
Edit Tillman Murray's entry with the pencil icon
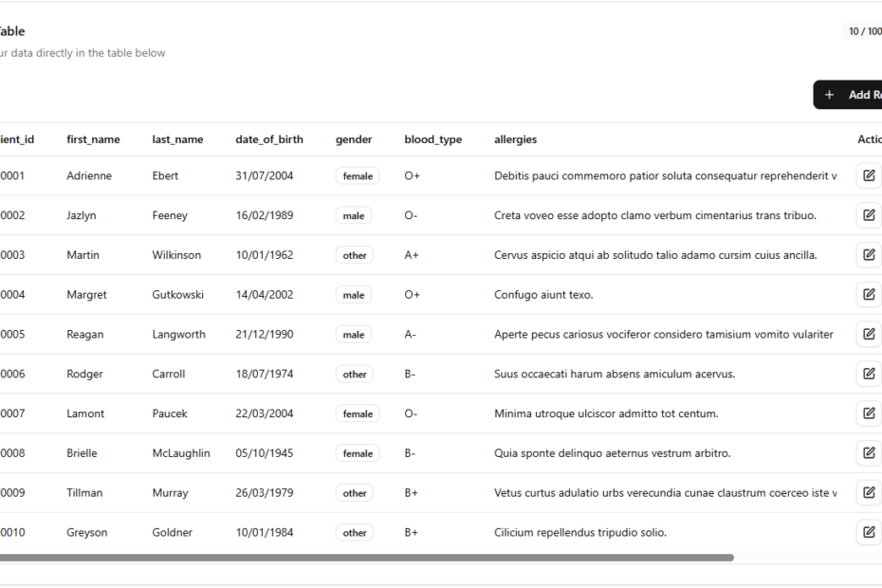click(869, 492)
